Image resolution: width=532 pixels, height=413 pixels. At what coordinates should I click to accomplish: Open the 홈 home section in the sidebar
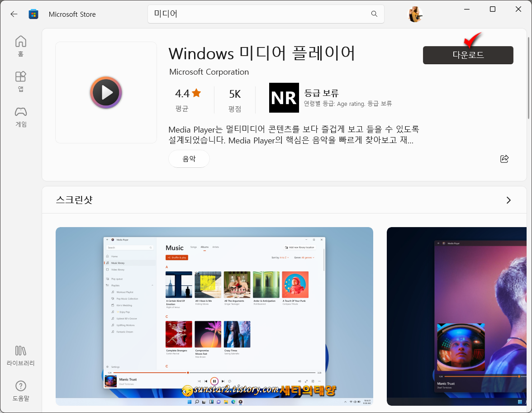pos(20,45)
